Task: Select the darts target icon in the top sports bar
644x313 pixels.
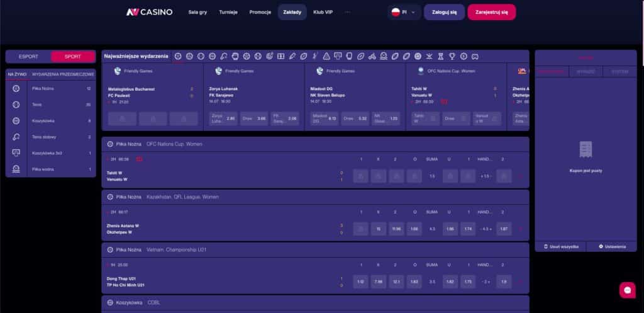Action: point(269,56)
